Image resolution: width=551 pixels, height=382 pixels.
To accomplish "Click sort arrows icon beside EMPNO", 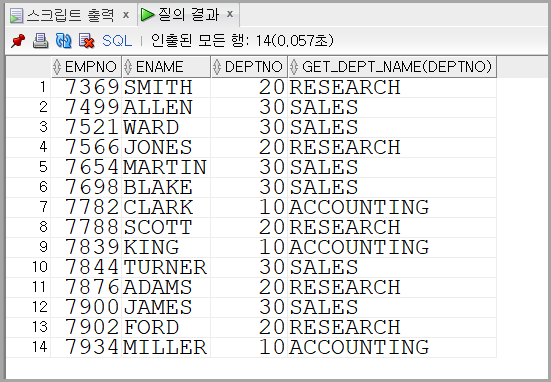I will [57, 67].
